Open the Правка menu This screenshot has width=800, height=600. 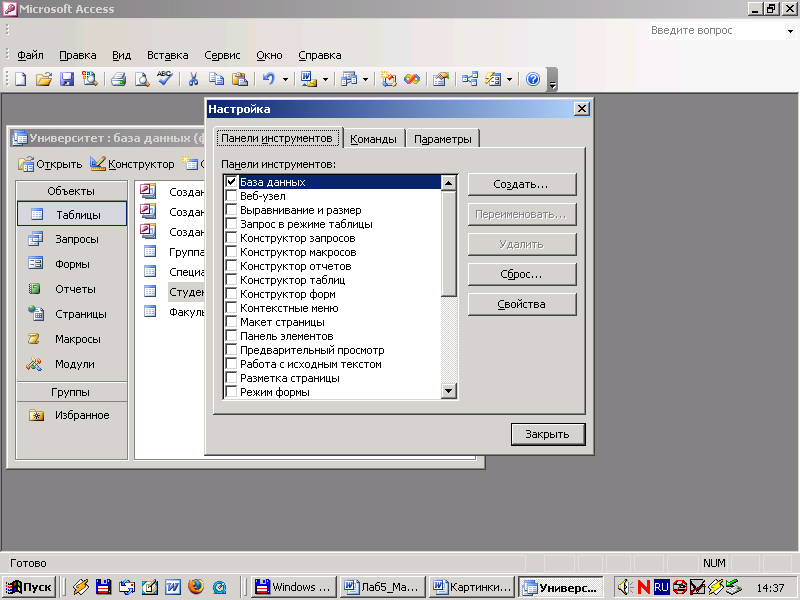point(78,55)
